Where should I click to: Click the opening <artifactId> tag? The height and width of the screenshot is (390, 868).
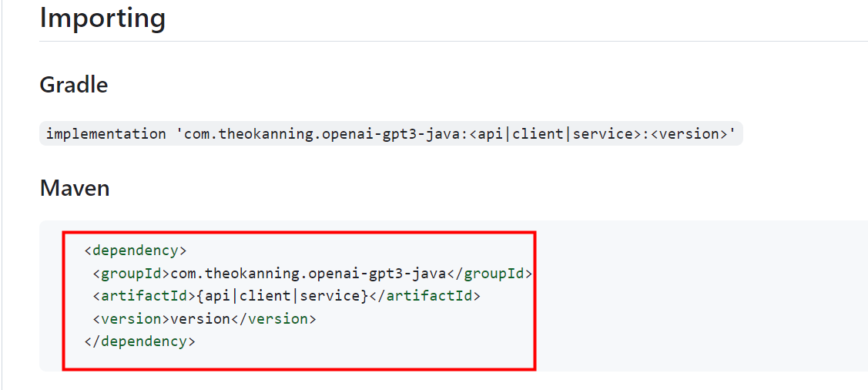[x=144, y=297]
